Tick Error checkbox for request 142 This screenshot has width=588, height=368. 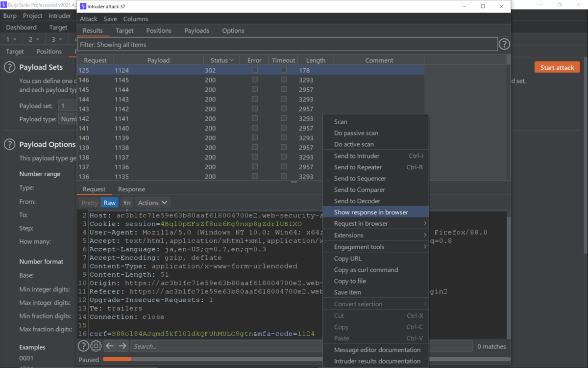(x=254, y=118)
